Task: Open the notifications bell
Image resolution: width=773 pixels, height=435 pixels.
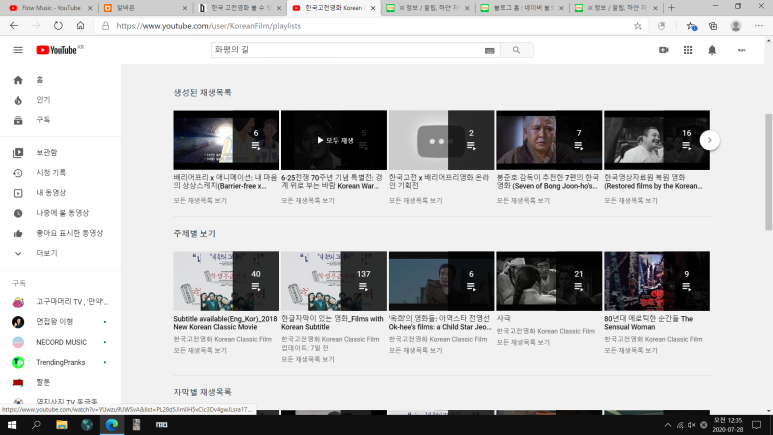Action: pyautogui.click(x=712, y=50)
